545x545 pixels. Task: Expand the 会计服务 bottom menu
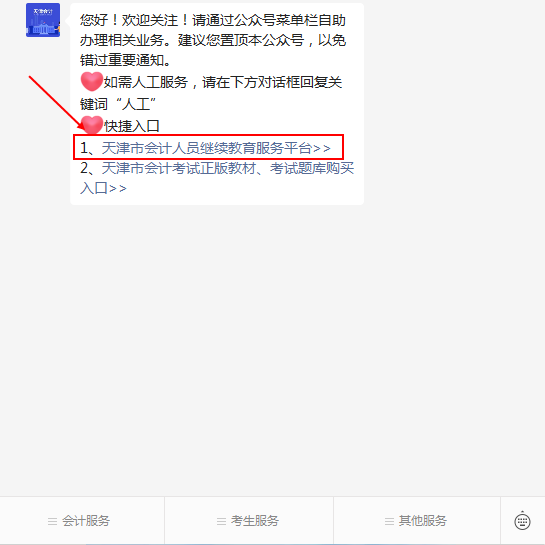tap(82, 520)
